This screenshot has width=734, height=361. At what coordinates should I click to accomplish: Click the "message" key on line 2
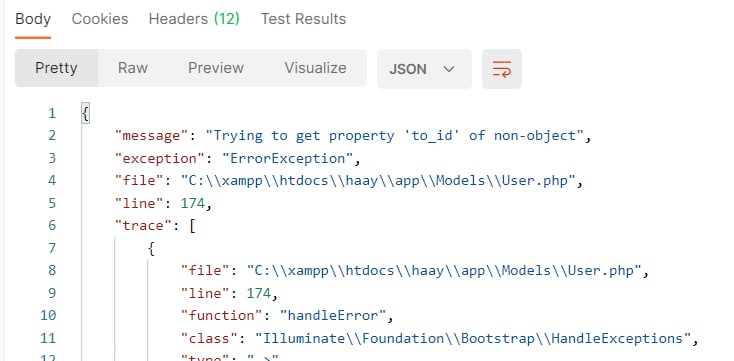[x=151, y=136]
